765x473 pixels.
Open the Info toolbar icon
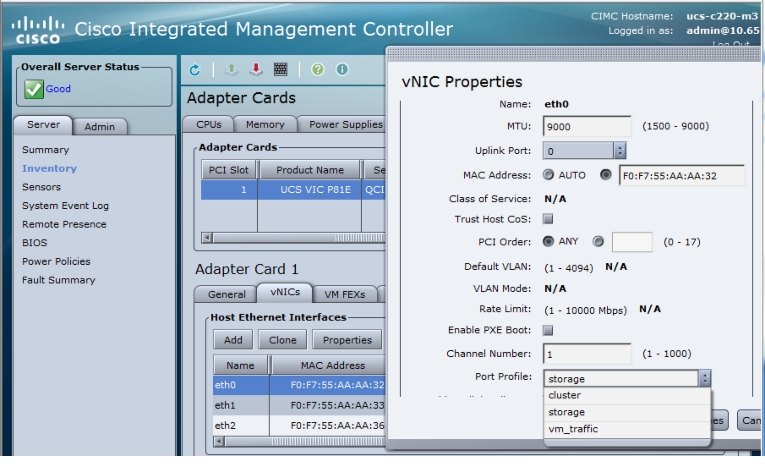[x=342, y=70]
